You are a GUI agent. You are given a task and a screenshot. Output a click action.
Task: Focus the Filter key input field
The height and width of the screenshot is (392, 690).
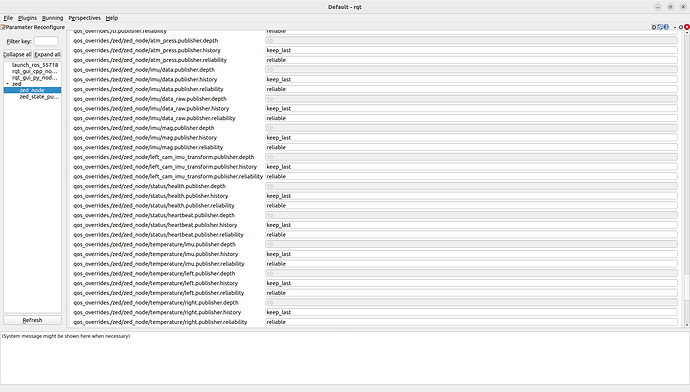[x=46, y=41]
